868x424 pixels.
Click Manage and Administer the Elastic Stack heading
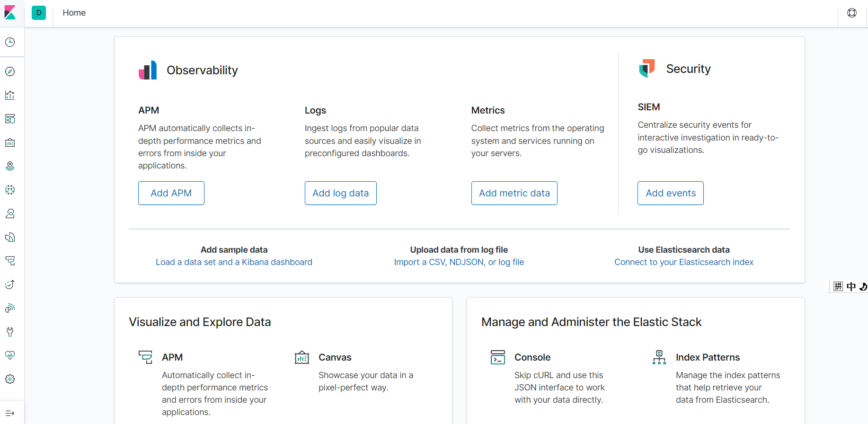(x=591, y=322)
